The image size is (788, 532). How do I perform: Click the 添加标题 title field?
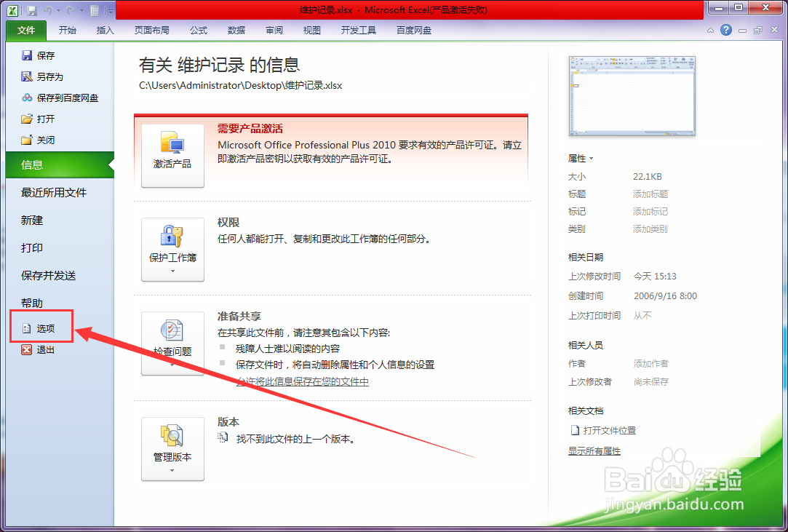(650, 194)
